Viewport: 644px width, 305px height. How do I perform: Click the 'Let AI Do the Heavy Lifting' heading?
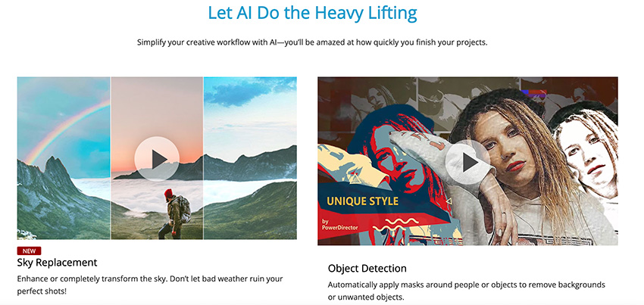pyautogui.click(x=313, y=13)
